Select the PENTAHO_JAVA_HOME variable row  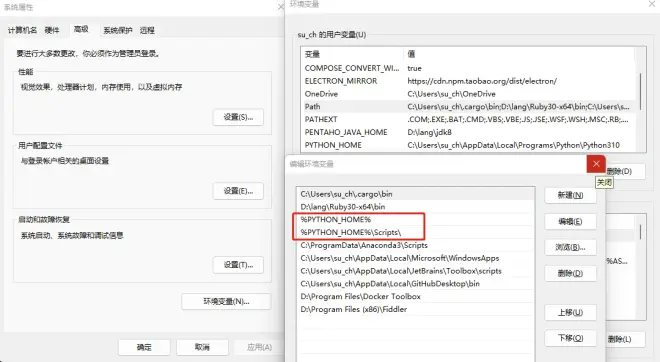[x=467, y=132]
